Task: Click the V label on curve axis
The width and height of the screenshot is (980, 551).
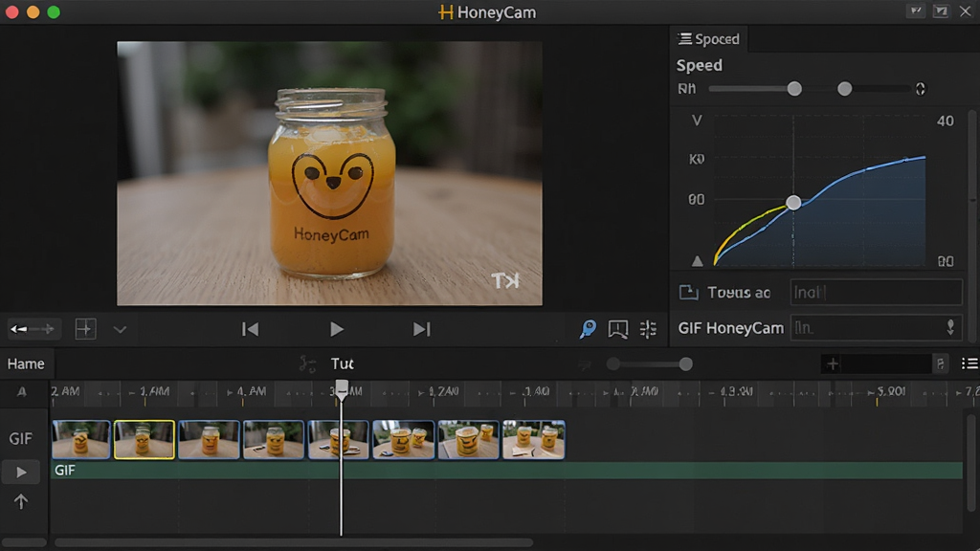Action: pyautogui.click(x=697, y=120)
